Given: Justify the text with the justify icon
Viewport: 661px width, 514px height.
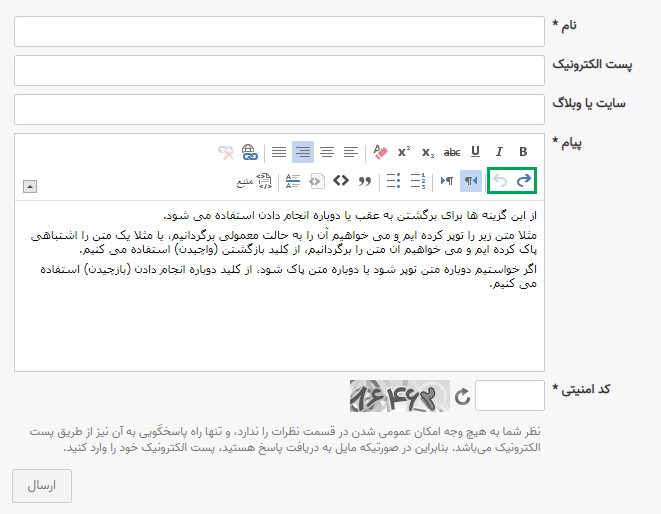Looking at the screenshot, I should [x=279, y=152].
